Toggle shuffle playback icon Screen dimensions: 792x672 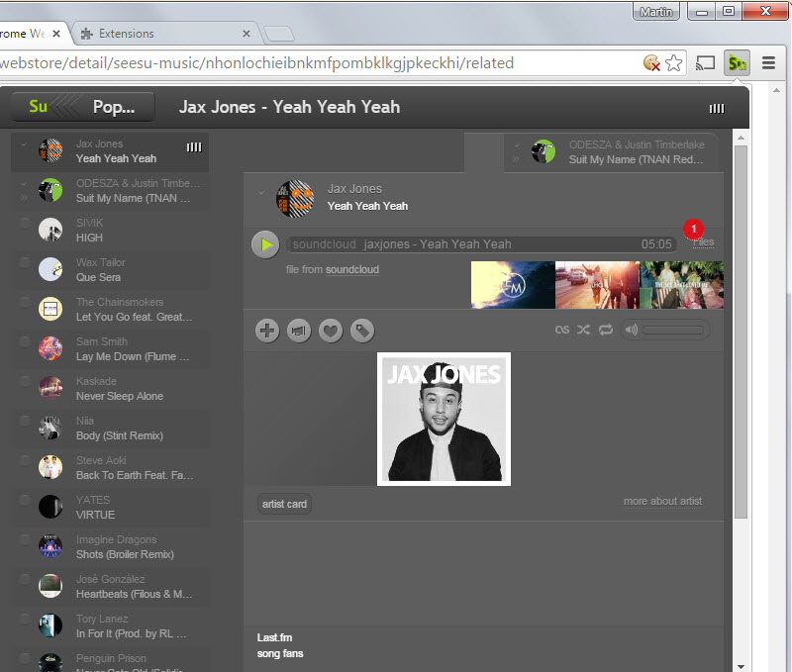pos(583,330)
